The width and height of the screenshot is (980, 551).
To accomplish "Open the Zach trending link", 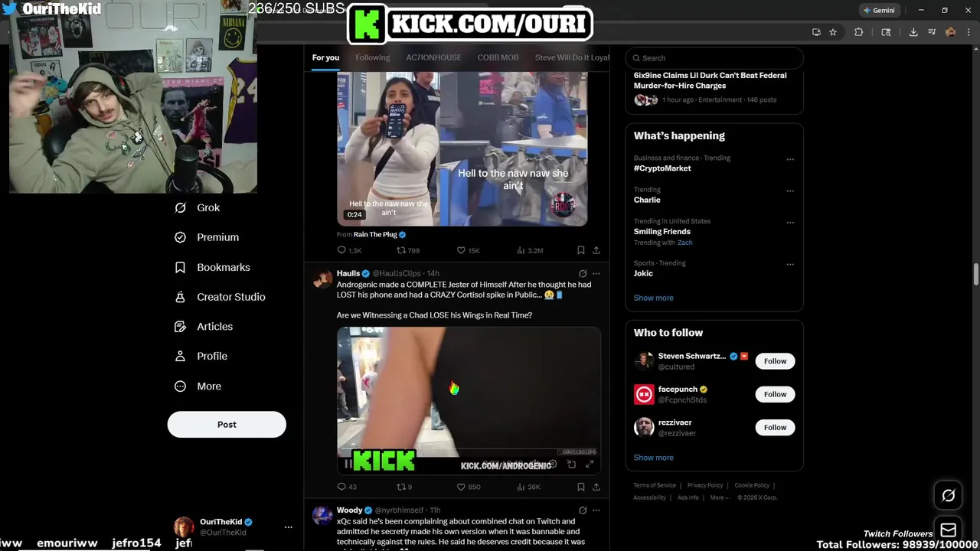I will (x=684, y=243).
